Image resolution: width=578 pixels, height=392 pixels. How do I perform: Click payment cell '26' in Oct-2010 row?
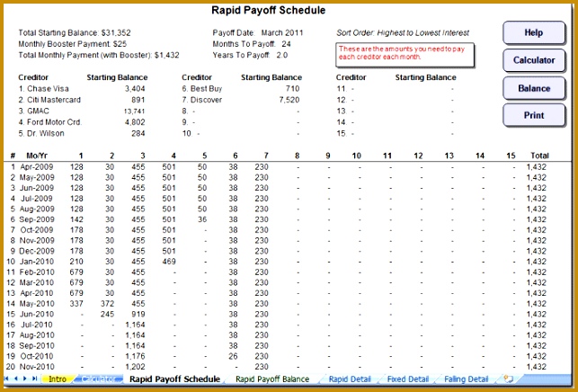233,356
